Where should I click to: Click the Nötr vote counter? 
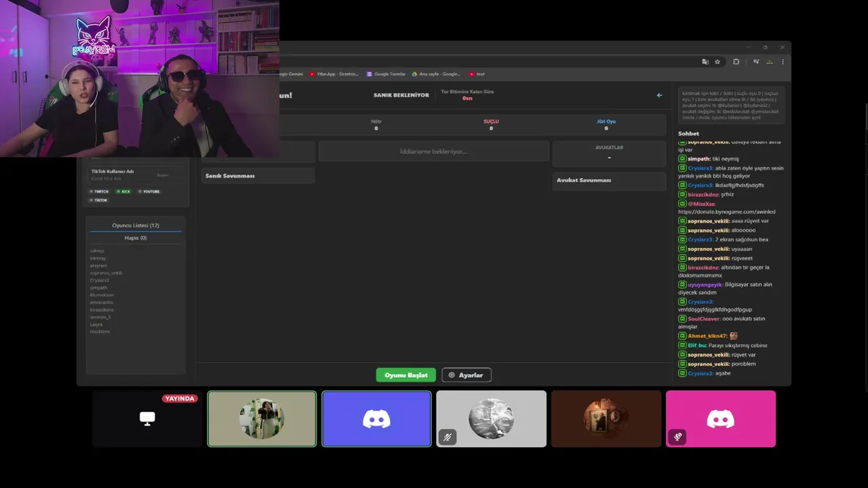[376, 125]
